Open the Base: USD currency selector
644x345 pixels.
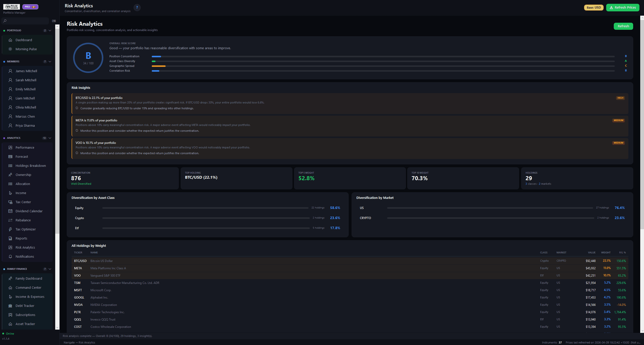(x=594, y=8)
